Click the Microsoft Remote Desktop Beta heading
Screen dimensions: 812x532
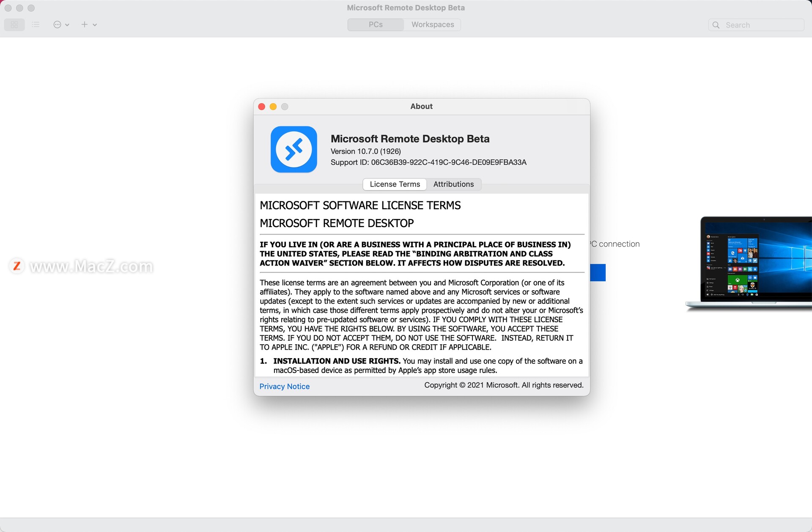click(x=410, y=139)
